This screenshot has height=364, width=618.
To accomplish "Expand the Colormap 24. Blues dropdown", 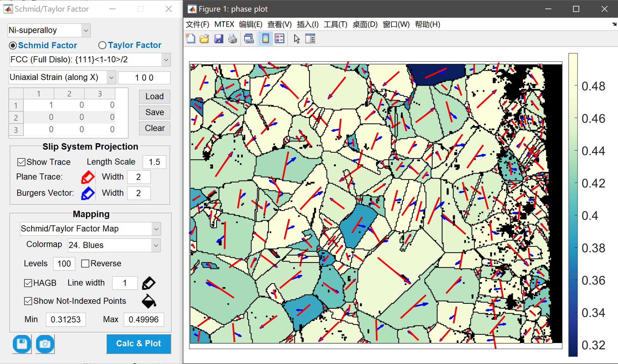I will tap(156, 246).
